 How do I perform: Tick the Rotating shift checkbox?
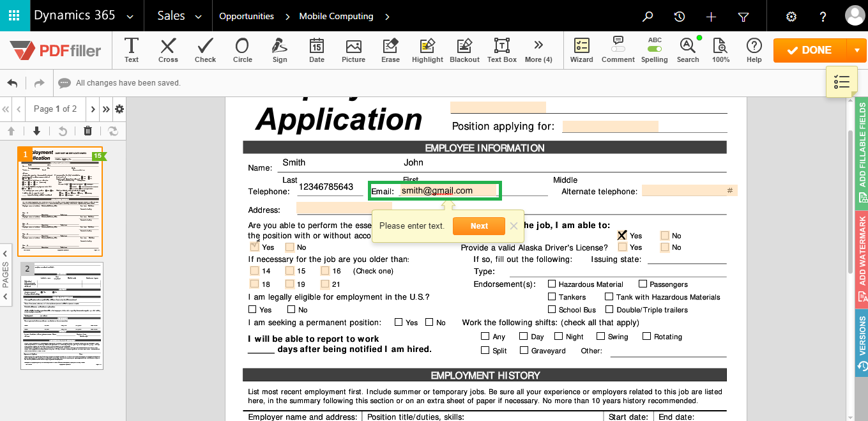646,336
